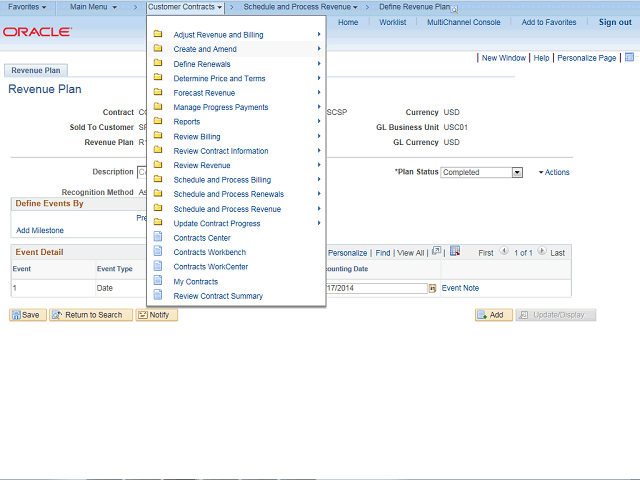Image resolution: width=640 pixels, height=480 pixels.
Task: Click View All link in Event Detail
Action: [x=411, y=253]
